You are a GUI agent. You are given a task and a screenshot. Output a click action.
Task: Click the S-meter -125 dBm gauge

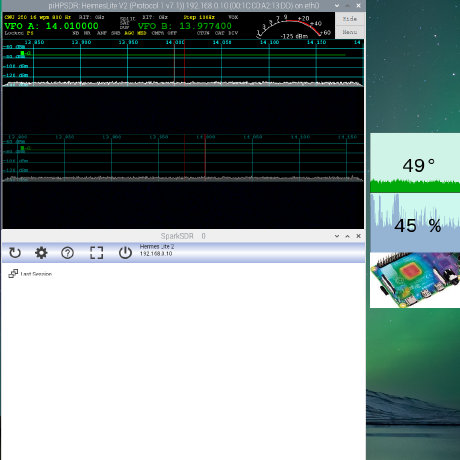pyautogui.click(x=294, y=27)
